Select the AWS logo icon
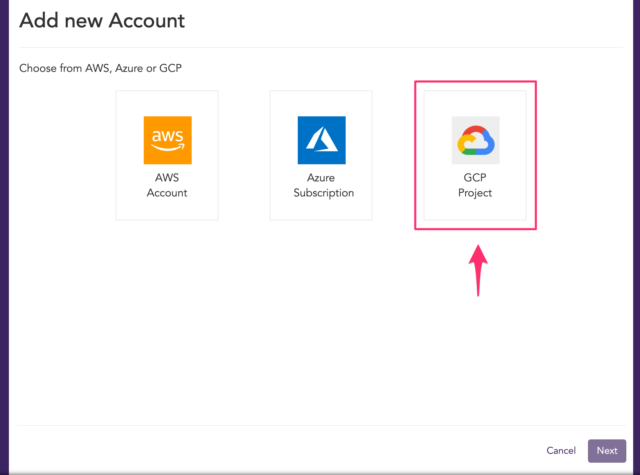This screenshot has width=640, height=475. (167, 140)
